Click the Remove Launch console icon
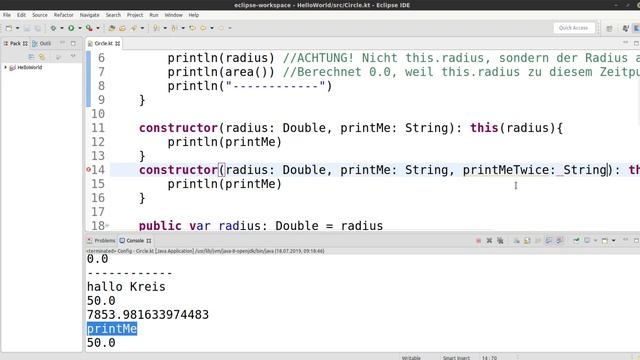Viewport: 640px width, 360px height. [489, 241]
